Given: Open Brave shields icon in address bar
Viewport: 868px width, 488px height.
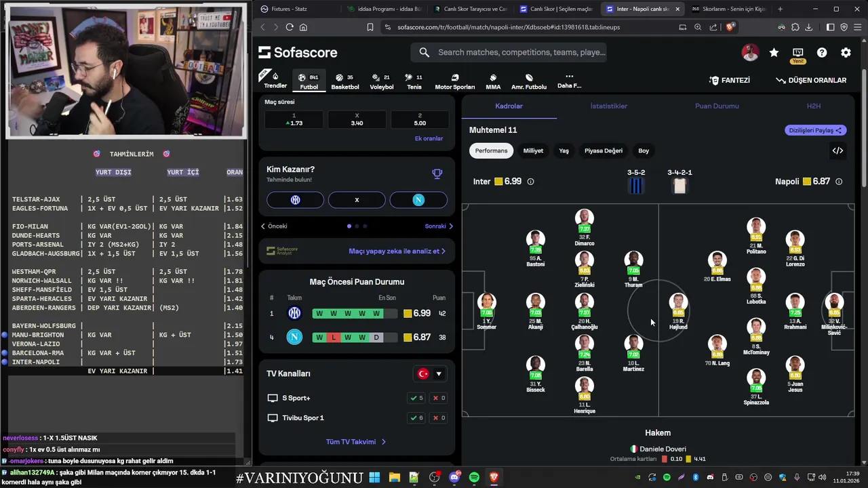Looking at the screenshot, I should point(730,27).
